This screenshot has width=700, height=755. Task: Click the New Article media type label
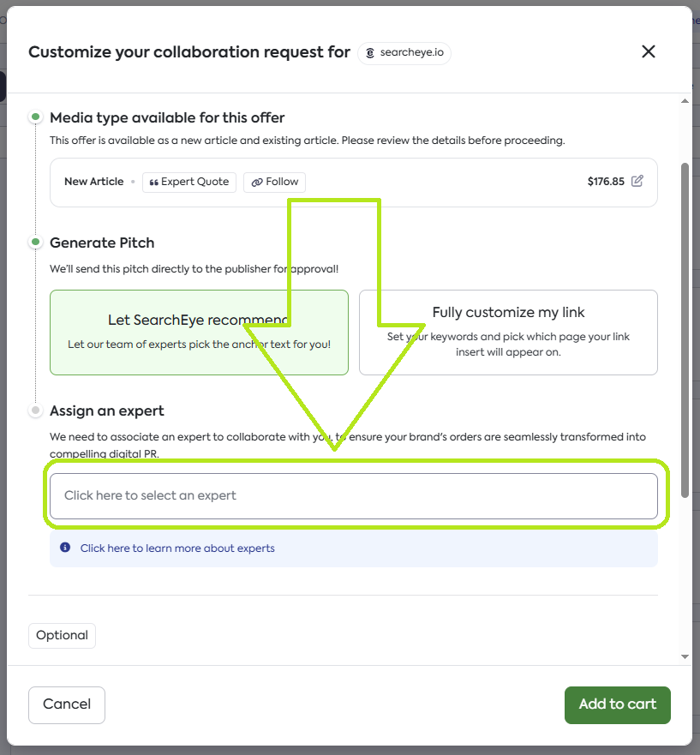click(93, 182)
